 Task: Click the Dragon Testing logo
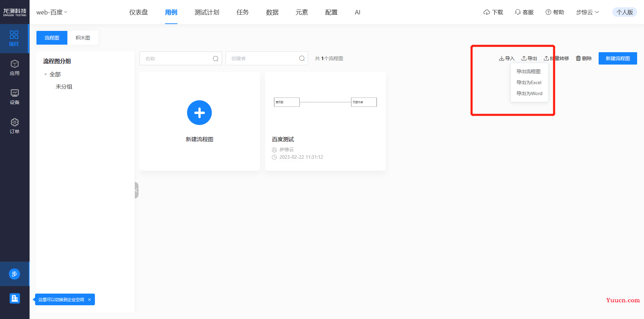(15, 12)
